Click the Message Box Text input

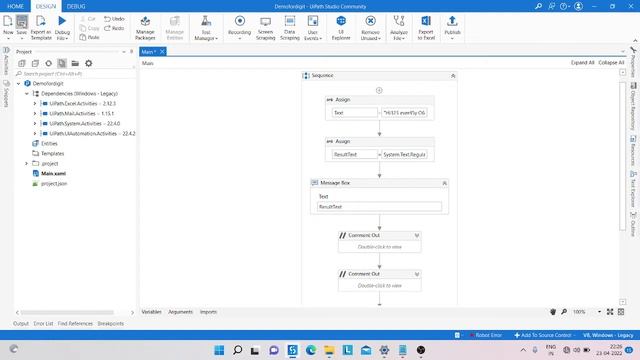(x=379, y=207)
